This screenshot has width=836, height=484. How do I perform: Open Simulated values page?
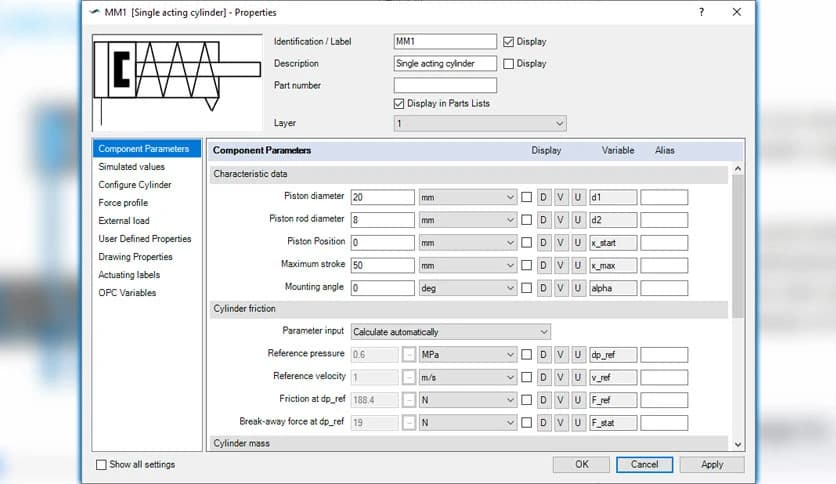[x=131, y=167]
